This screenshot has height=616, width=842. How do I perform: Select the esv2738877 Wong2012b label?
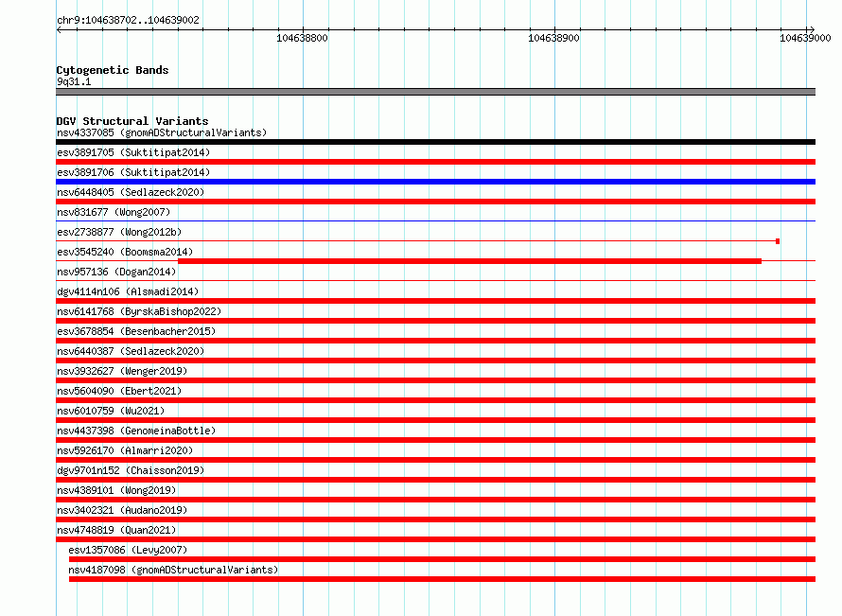(119, 232)
